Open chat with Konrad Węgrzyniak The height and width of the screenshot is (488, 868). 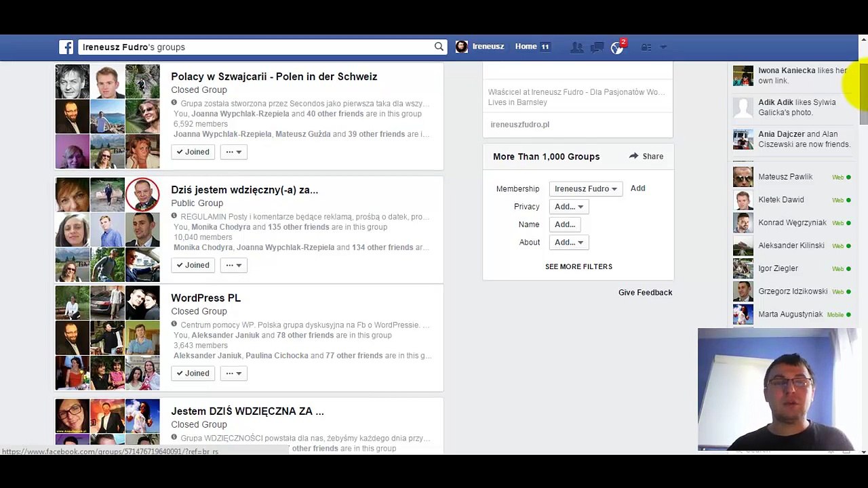click(792, 223)
